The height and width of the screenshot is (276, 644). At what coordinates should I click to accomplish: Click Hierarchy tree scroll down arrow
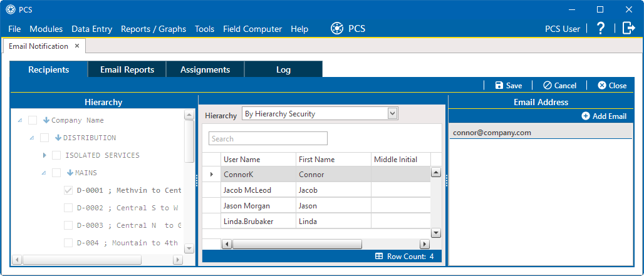click(x=189, y=248)
